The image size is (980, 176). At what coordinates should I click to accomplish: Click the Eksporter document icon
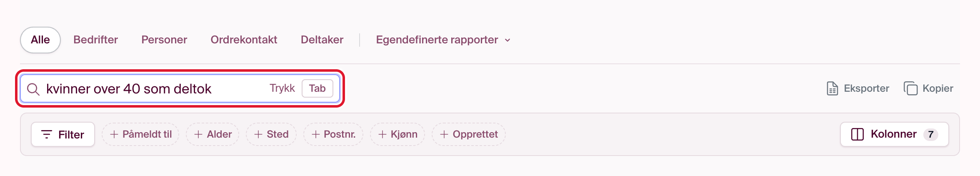pos(832,88)
